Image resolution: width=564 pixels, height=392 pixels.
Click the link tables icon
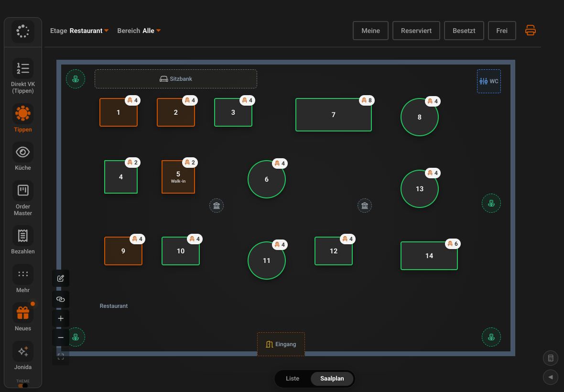[60, 299]
